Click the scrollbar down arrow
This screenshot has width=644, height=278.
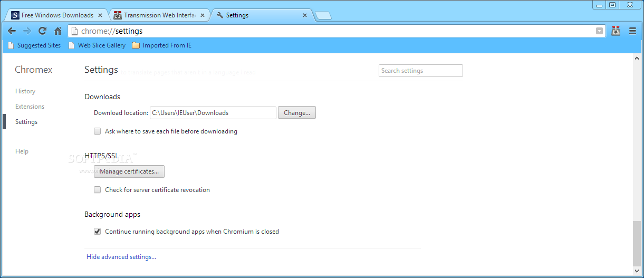637,270
